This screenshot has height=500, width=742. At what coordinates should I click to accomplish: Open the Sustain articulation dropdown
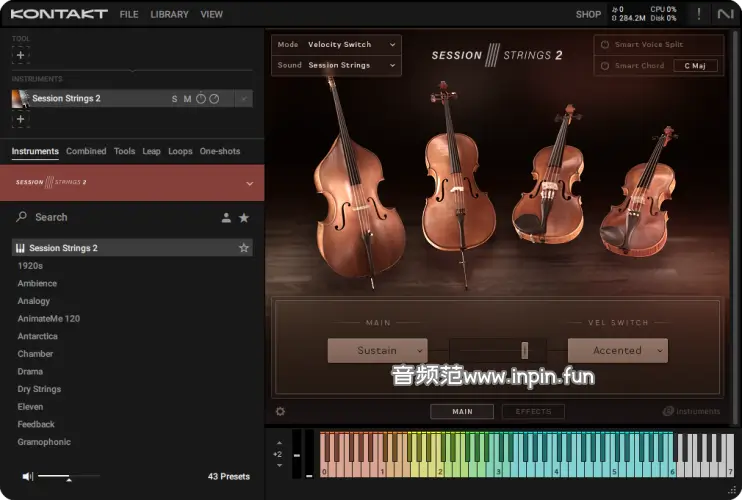377,351
